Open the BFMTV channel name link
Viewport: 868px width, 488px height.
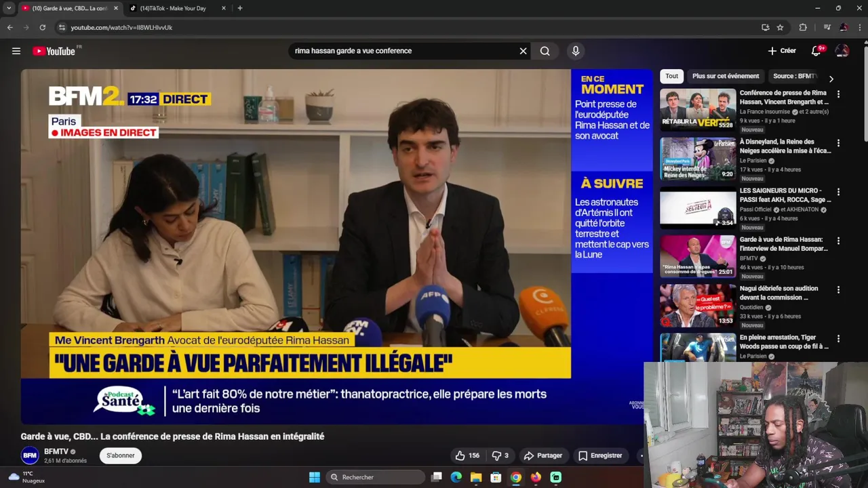click(56, 451)
